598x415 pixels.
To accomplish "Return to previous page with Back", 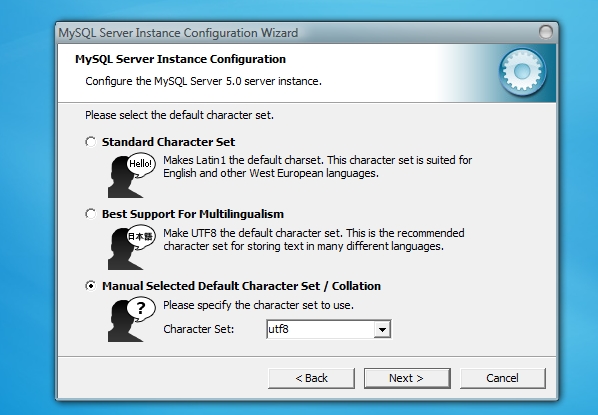I will coord(311,378).
